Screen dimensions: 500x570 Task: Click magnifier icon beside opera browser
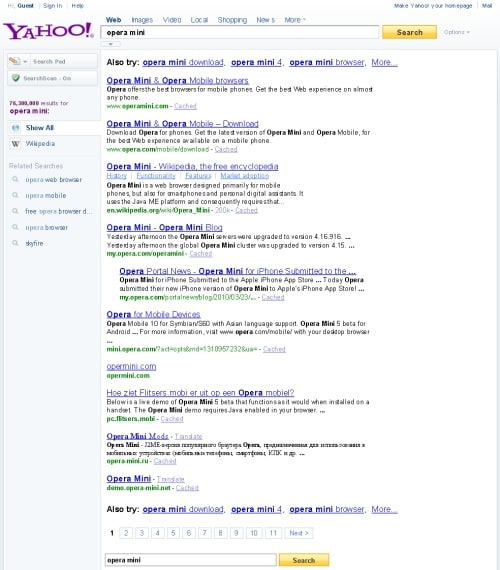[x=15, y=227]
